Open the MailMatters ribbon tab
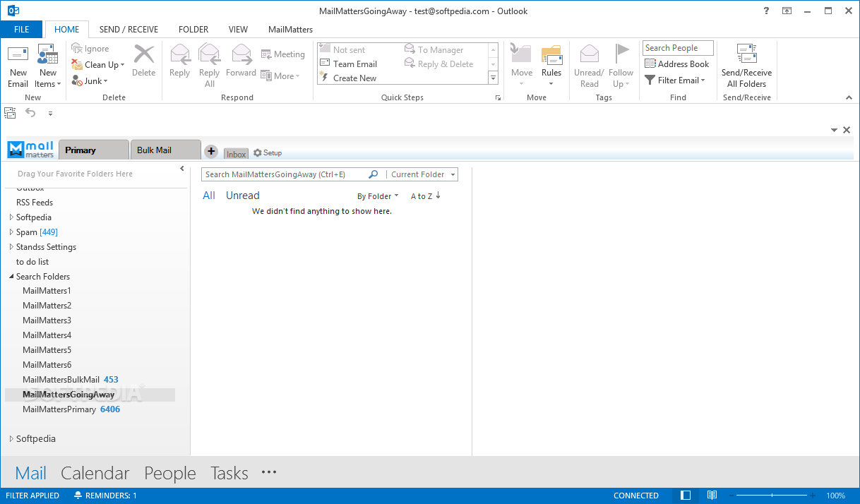Screen dimensions: 860x504 290,30
